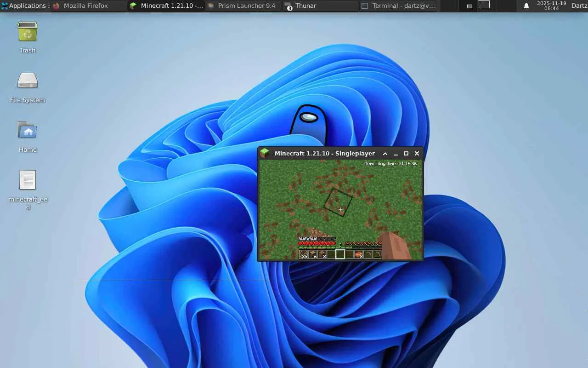Select the minecraft_eed file on the desktop
The width and height of the screenshot is (588, 368).
[x=28, y=190]
